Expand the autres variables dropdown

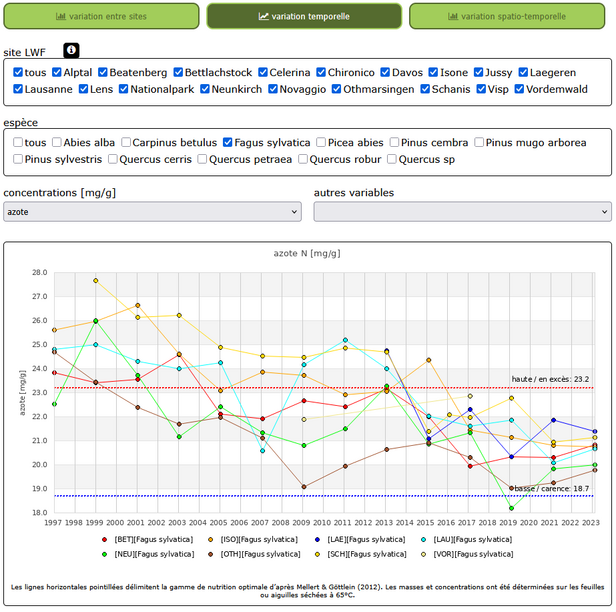[x=462, y=212]
